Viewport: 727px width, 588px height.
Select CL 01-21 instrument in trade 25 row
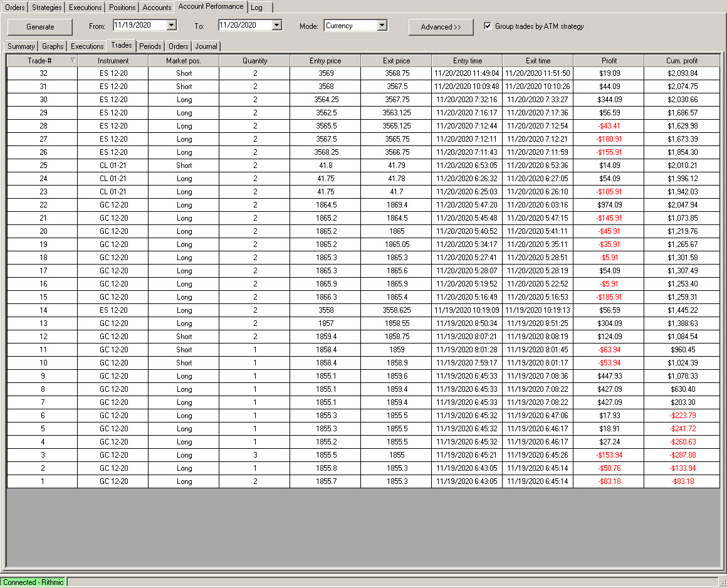[x=113, y=165]
